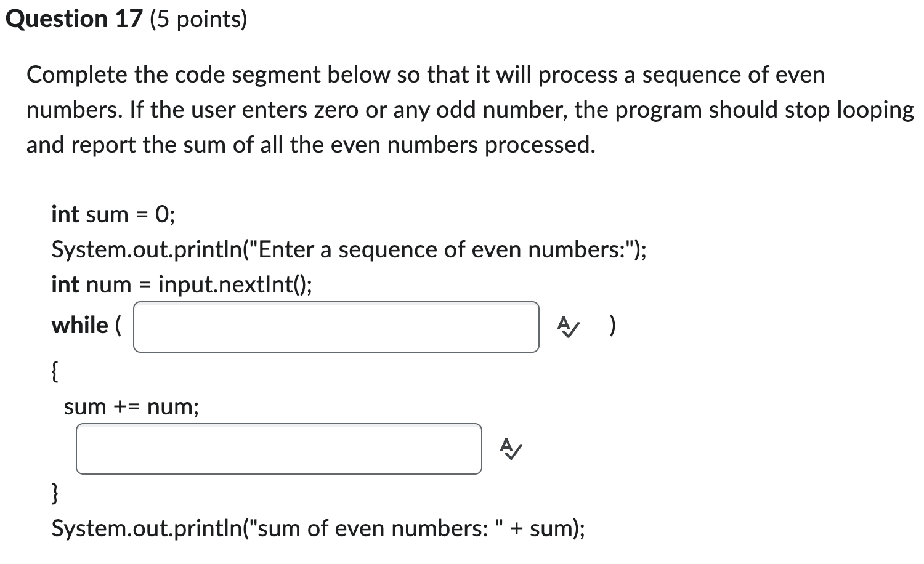
Task: Click the bold 'int' before num
Action: pyautogui.click(x=65, y=284)
